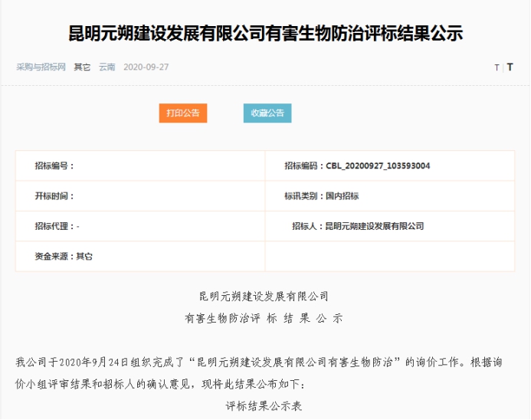Click the large bold T font icon
This screenshot has width=531, height=420.
pyautogui.click(x=510, y=67)
